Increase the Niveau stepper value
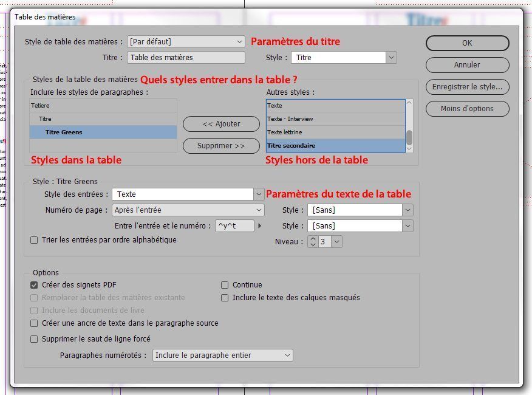Viewport: 532px width, 395px height. 313,239
